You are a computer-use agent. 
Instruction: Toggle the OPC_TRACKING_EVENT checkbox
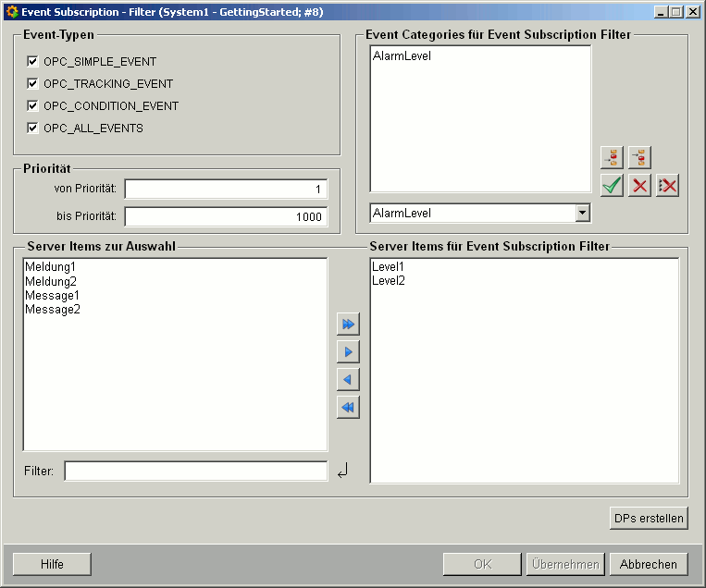pos(33,84)
